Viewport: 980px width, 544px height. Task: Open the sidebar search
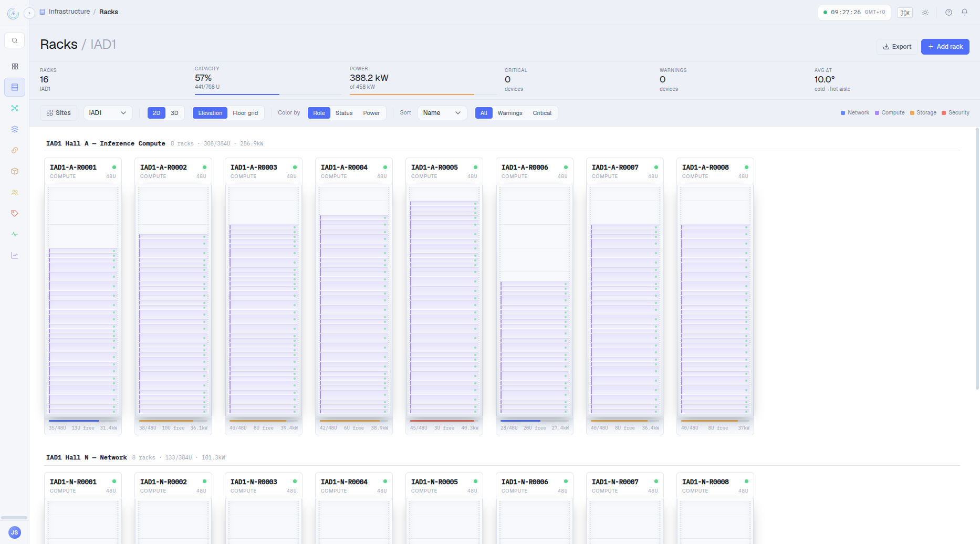[15, 40]
